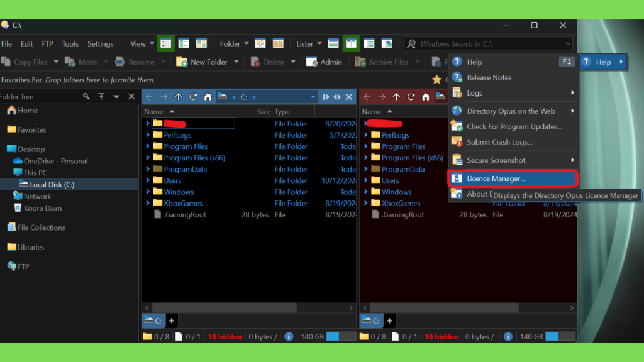Click right status bar 140 GB usage bar

(560, 337)
